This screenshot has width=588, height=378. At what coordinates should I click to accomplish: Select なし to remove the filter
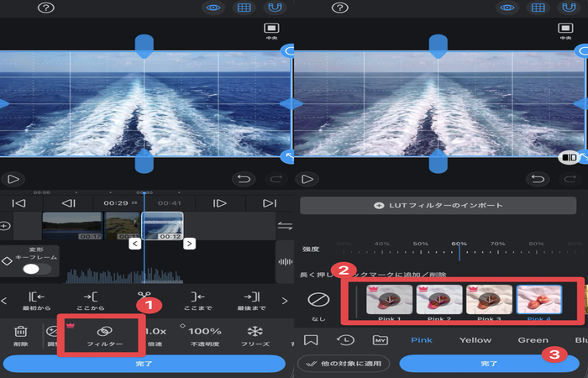click(318, 303)
